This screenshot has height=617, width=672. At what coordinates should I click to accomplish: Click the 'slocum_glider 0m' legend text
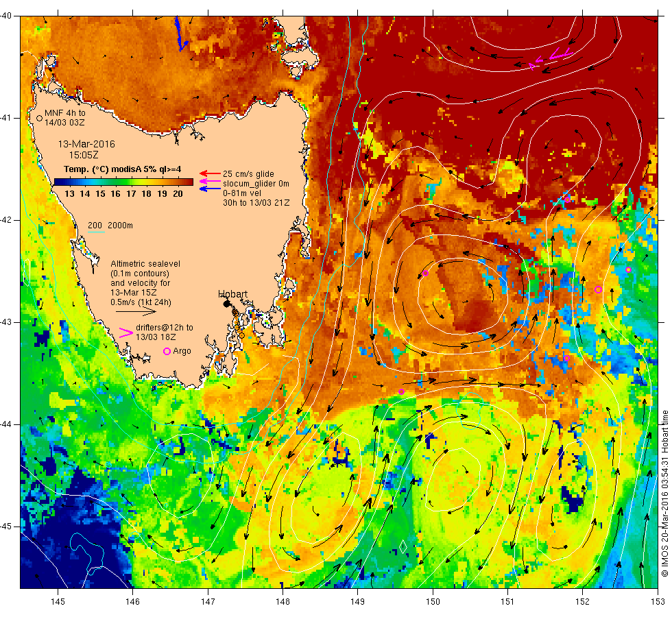click(256, 184)
